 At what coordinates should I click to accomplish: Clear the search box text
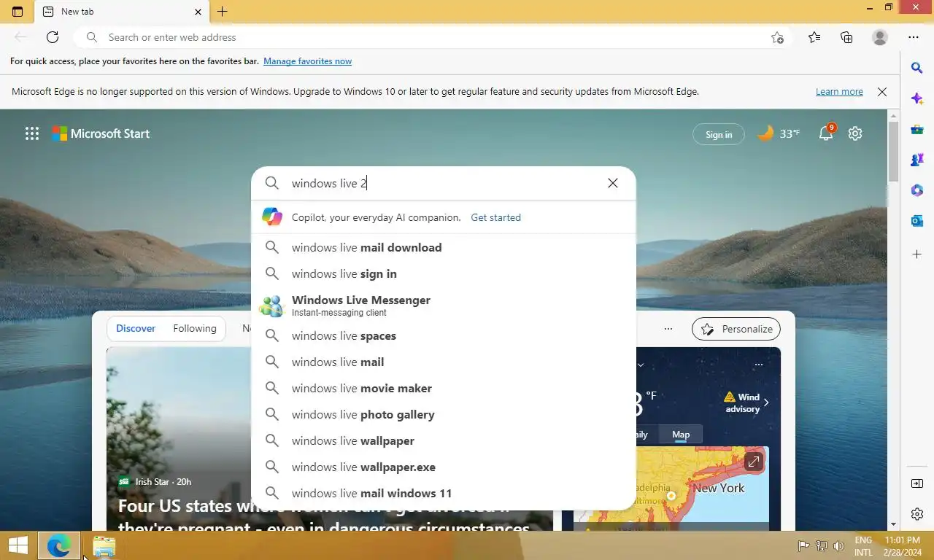[x=613, y=183]
